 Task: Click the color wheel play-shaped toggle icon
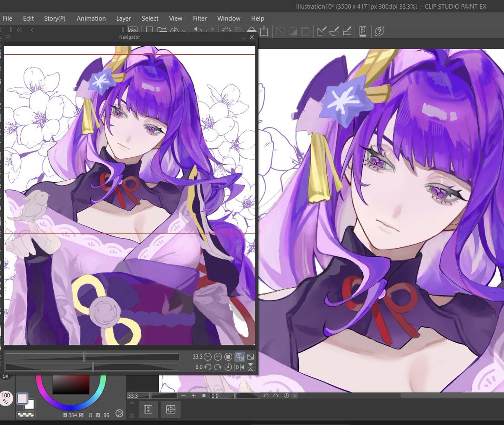click(119, 414)
